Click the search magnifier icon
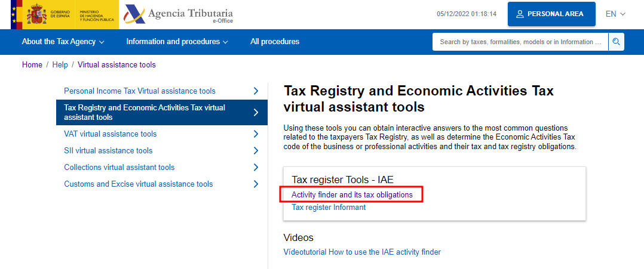 (x=617, y=42)
